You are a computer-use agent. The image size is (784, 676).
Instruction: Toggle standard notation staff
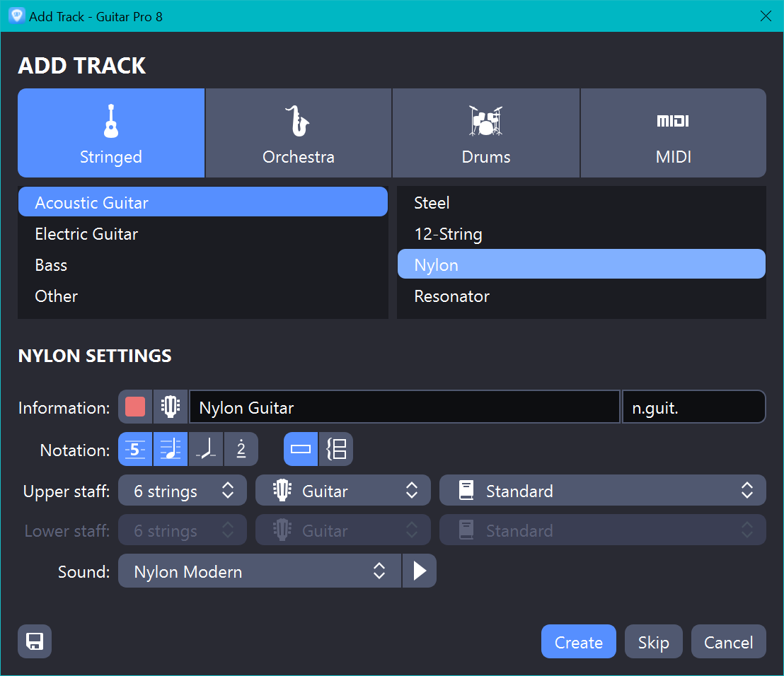coord(171,450)
